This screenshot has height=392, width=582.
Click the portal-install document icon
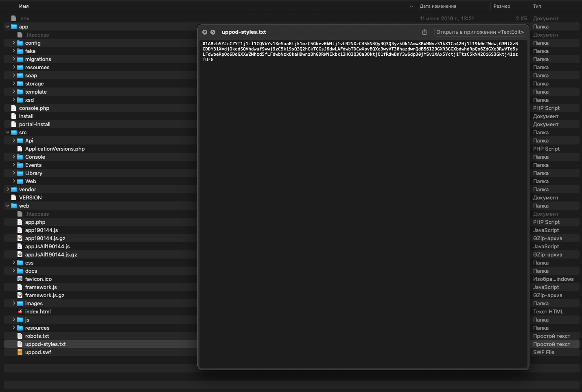pos(14,124)
